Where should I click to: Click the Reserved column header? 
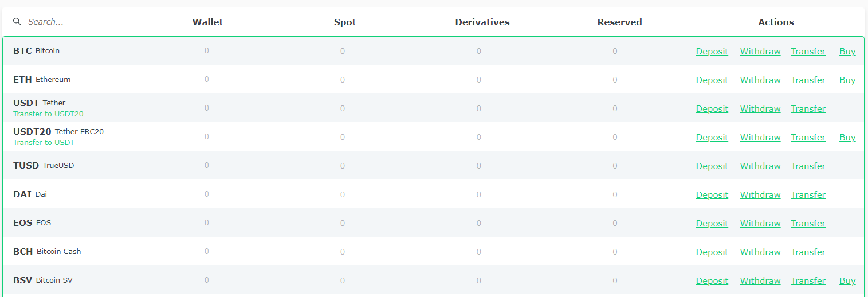point(619,22)
